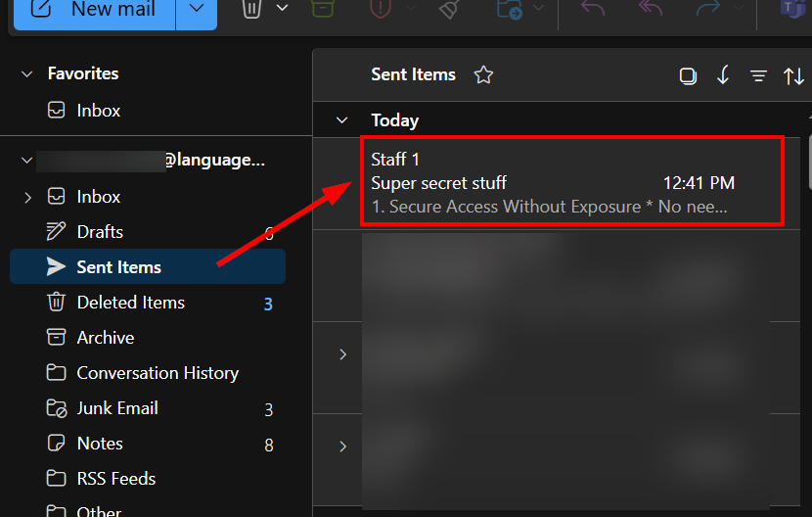
Task: Open the New mail dropdown arrow
Action: click(197, 10)
